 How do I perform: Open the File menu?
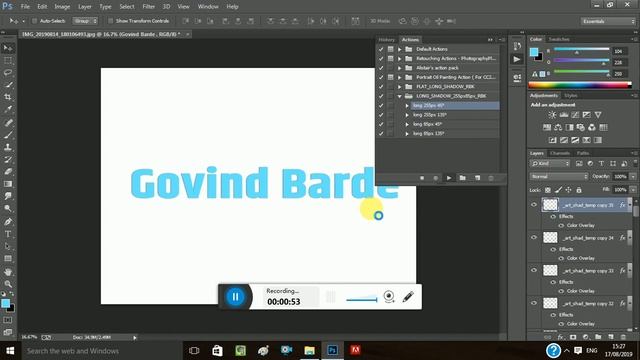pyautogui.click(x=25, y=7)
